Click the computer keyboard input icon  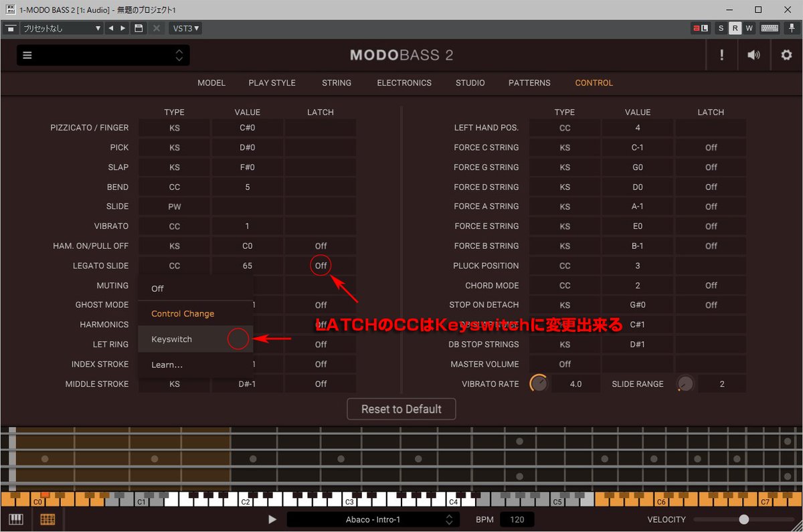pos(770,28)
